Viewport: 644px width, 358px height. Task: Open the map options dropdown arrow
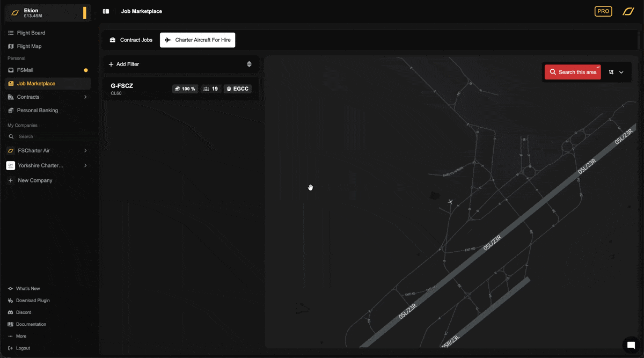[x=621, y=72]
